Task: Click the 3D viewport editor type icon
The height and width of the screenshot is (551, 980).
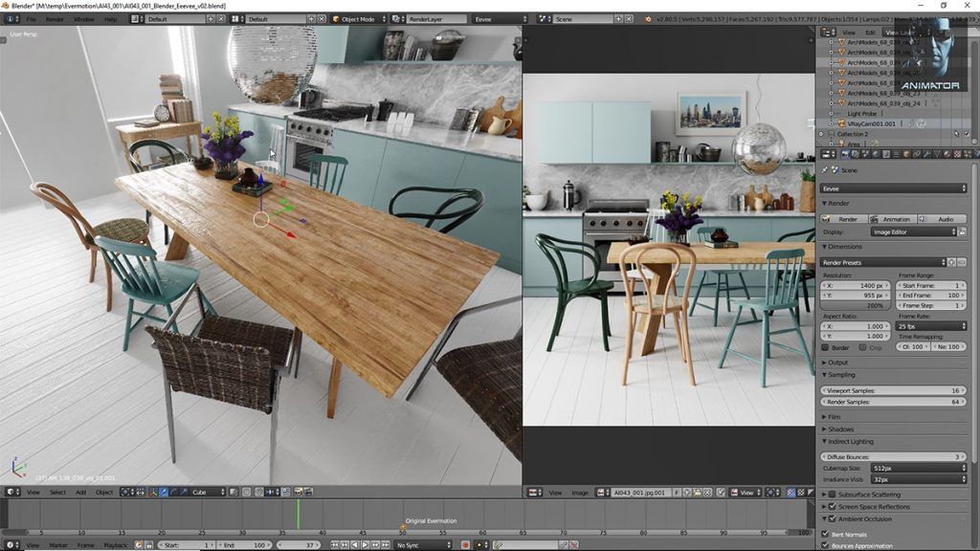Action: 11,493
